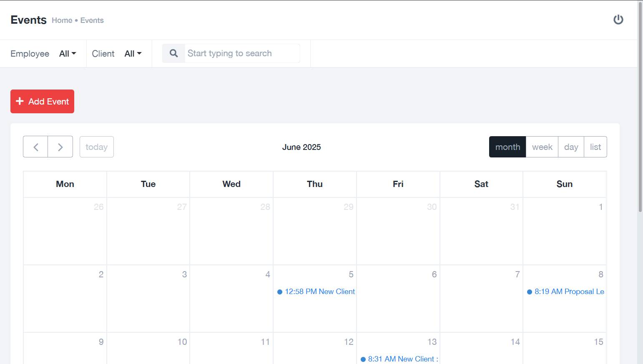The image size is (643, 364).
Task: Click the page vertical scrollbar
Action: pos(640,107)
